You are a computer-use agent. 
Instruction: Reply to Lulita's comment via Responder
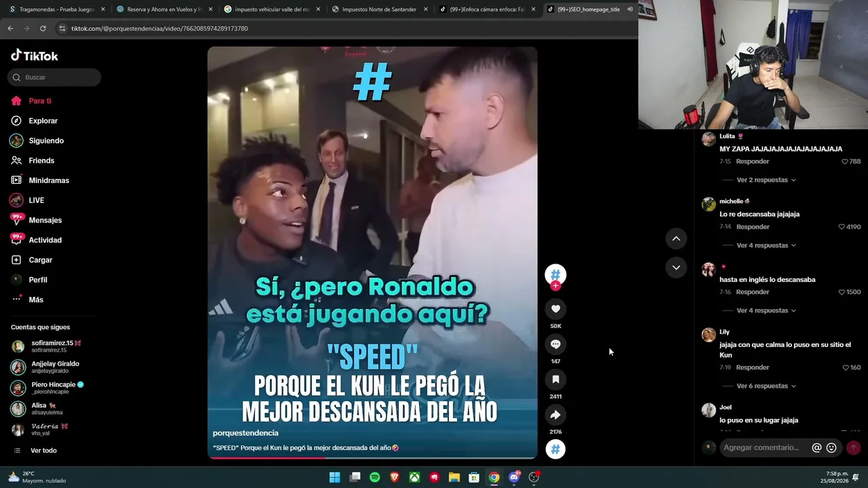pyautogui.click(x=753, y=162)
